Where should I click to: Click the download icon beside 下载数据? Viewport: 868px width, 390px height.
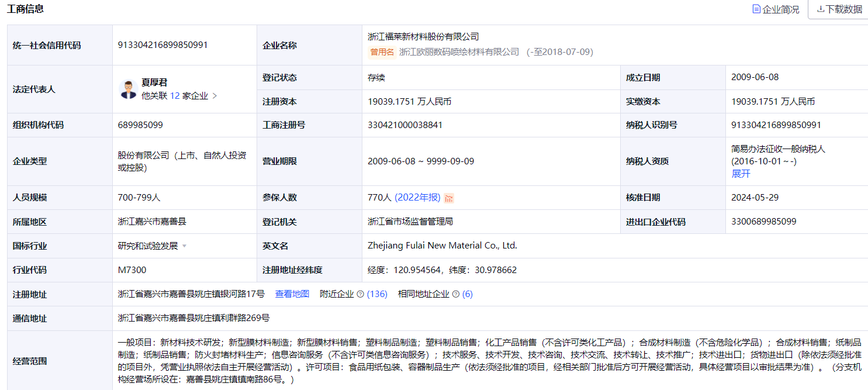pos(821,9)
